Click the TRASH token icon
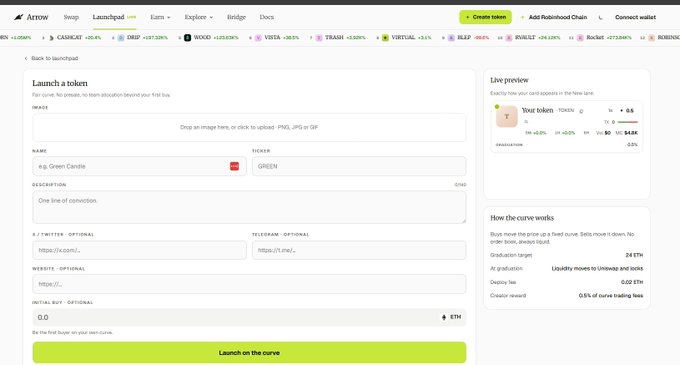 319,38
